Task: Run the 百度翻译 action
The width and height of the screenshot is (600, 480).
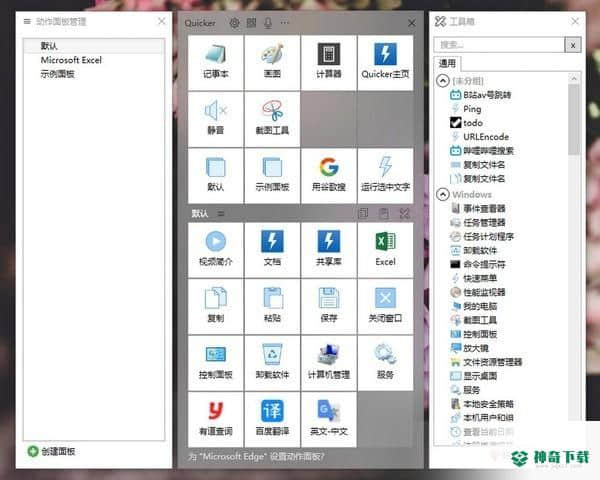Action: tap(272, 420)
